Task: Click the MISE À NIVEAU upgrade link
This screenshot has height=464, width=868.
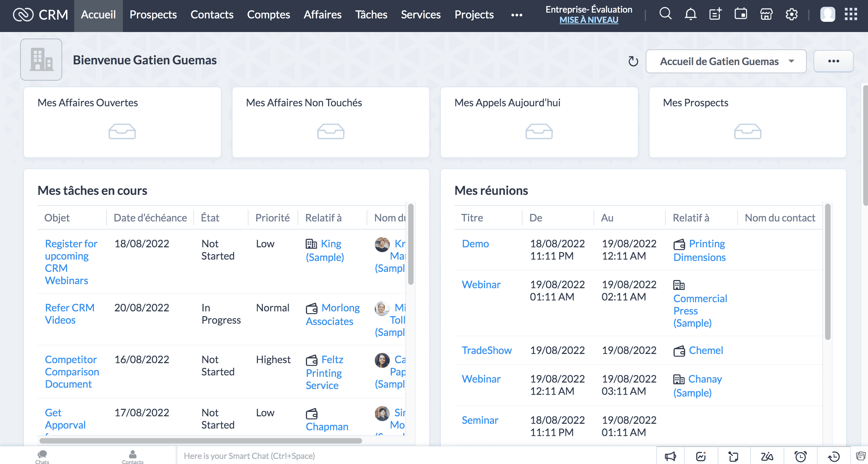Action: (589, 20)
